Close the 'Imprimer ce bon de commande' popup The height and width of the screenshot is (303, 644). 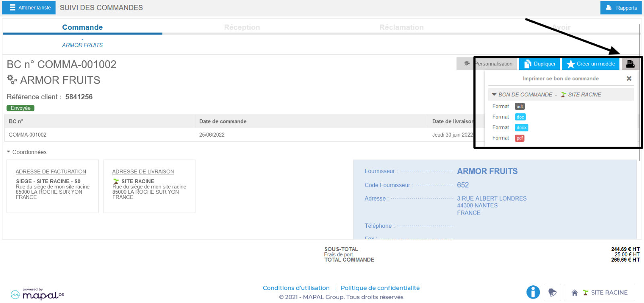click(629, 79)
